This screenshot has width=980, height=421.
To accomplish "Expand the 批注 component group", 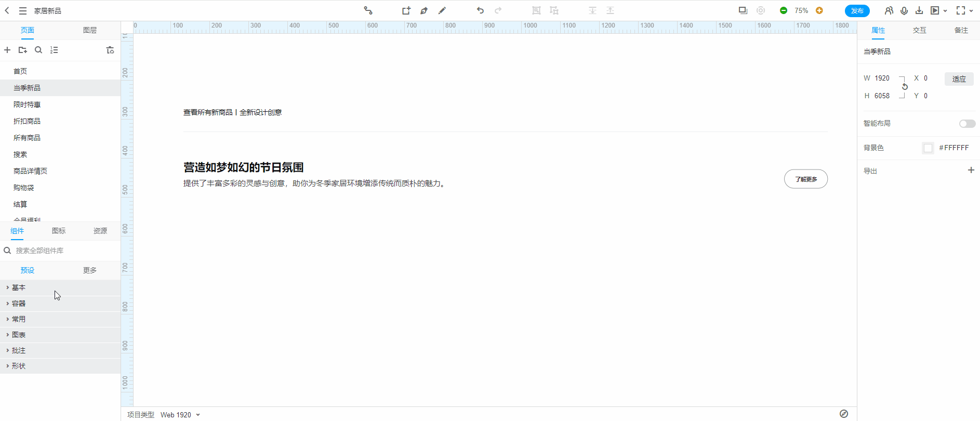I will tap(60, 350).
